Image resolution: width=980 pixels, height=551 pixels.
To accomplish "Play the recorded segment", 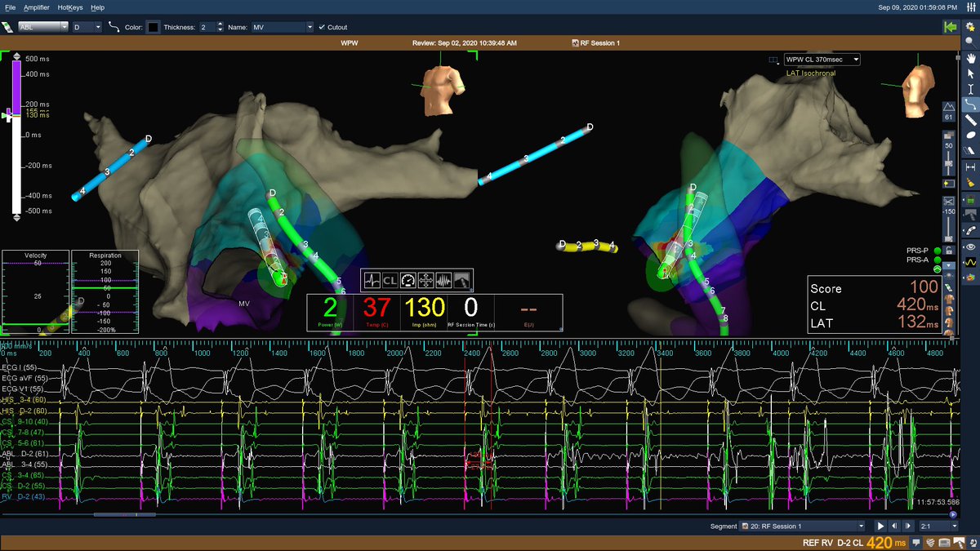I will (x=880, y=527).
